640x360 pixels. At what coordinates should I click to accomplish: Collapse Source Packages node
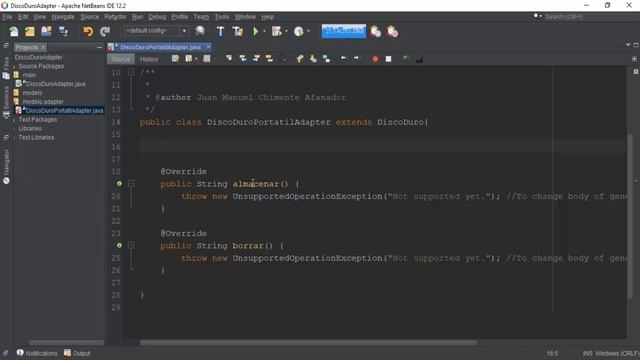[x=14, y=66]
